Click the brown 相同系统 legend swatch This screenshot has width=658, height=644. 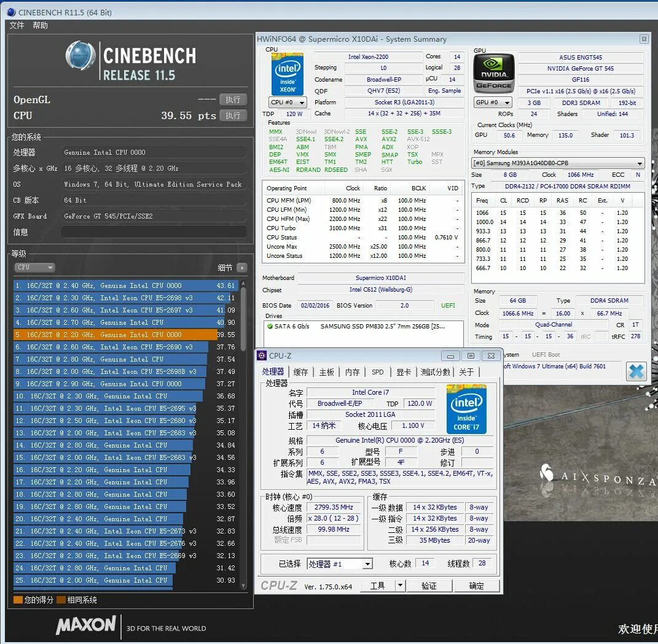click(x=61, y=600)
